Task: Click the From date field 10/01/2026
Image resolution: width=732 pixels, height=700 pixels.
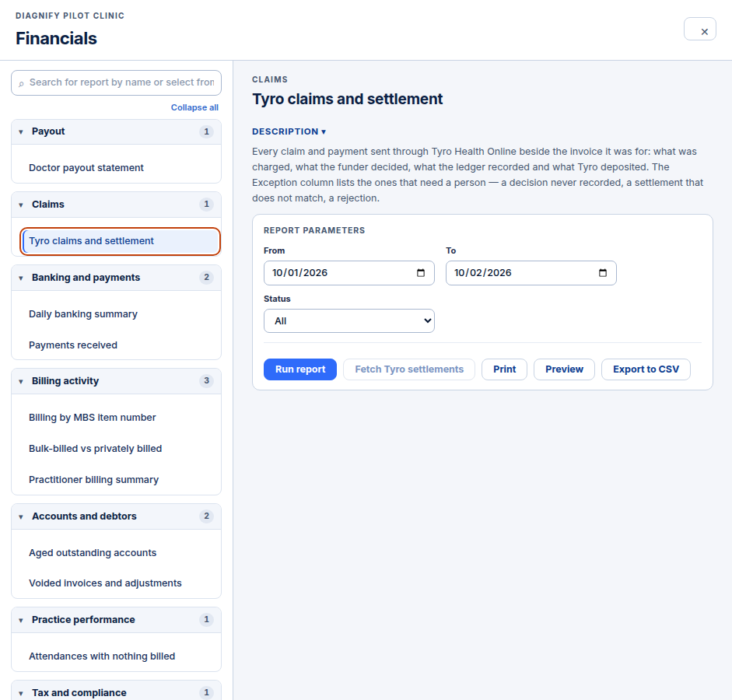Action: 348,273
